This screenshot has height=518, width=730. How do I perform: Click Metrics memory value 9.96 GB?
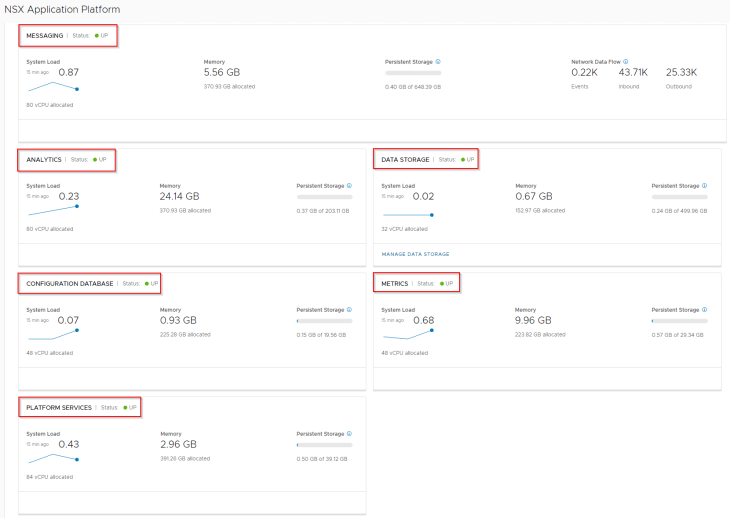tap(533, 320)
